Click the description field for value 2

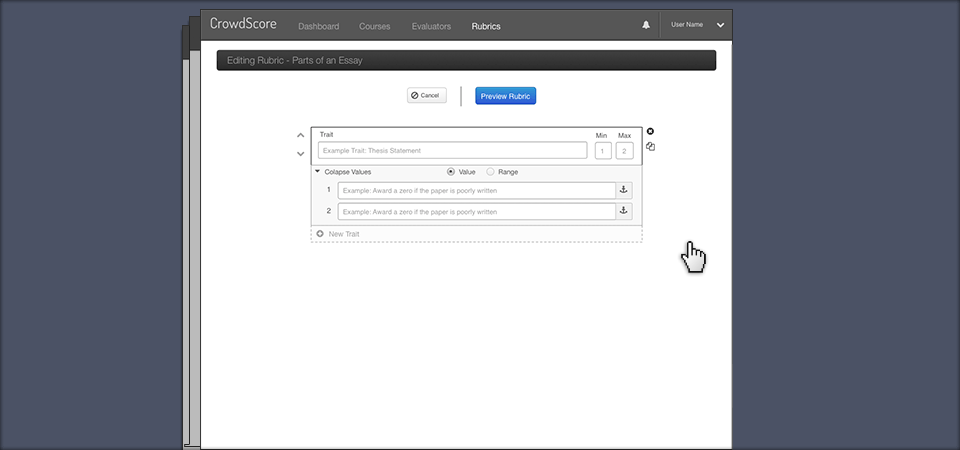[476, 211]
